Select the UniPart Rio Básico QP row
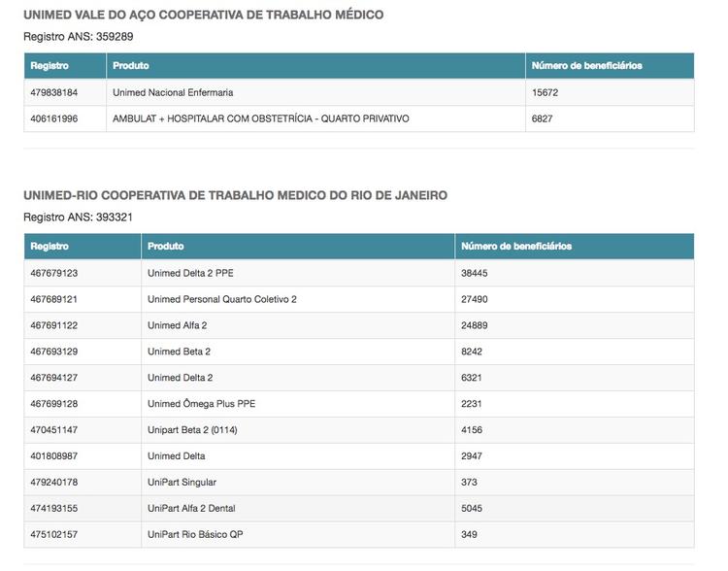The image size is (728, 571). tap(192, 535)
